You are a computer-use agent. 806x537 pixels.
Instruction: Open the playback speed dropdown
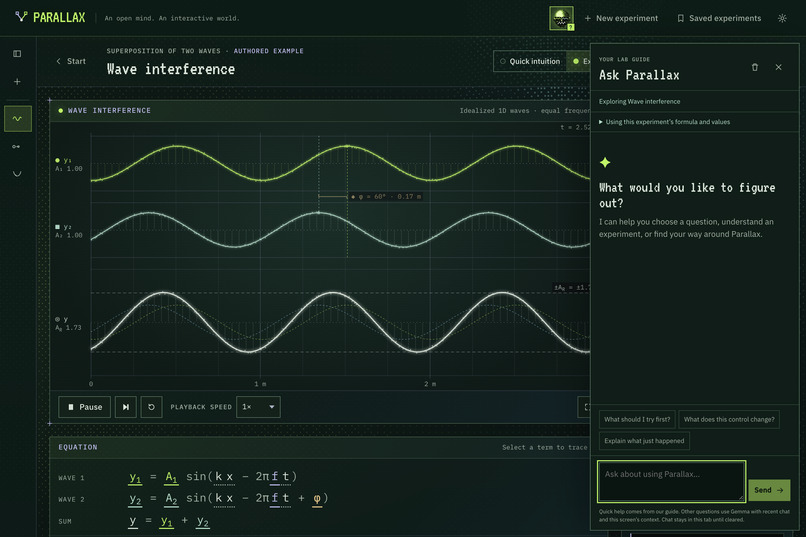pyautogui.click(x=258, y=407)
